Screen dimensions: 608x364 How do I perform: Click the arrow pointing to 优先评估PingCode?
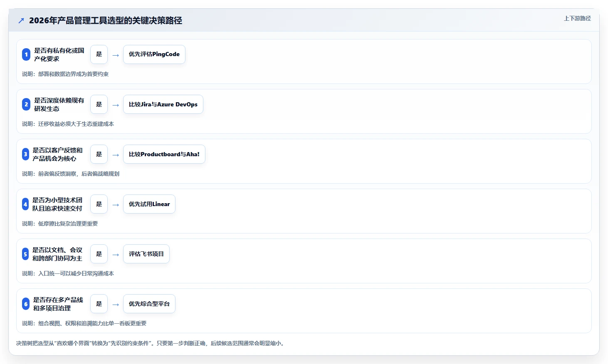click(116, 55)
